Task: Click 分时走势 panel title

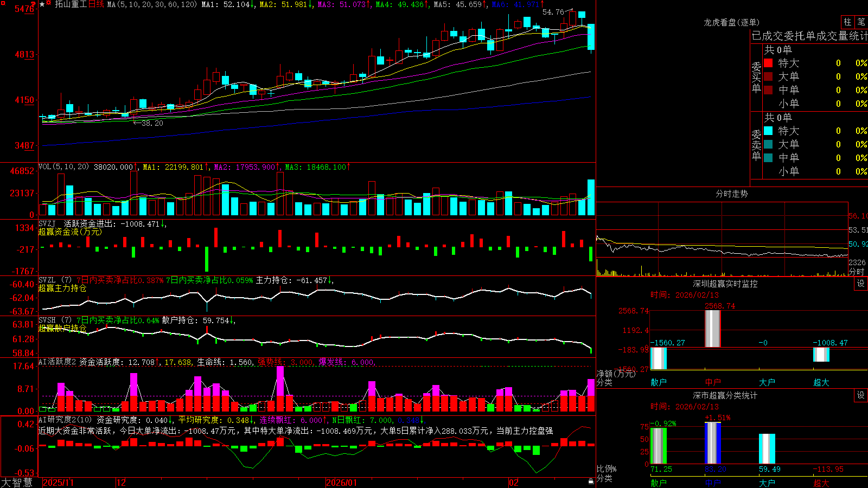Action: tap(732, 194)
